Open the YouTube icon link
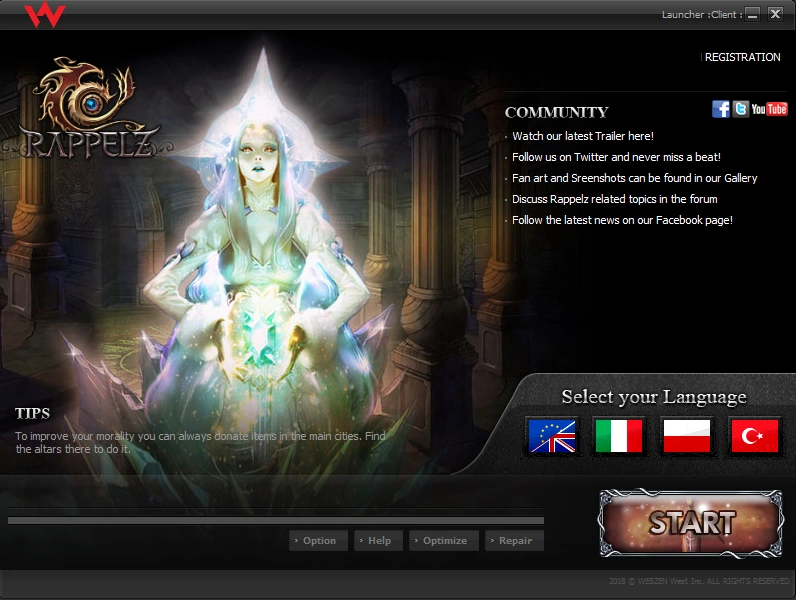This screenshot has width=796, height=600. tap(770, 109)
